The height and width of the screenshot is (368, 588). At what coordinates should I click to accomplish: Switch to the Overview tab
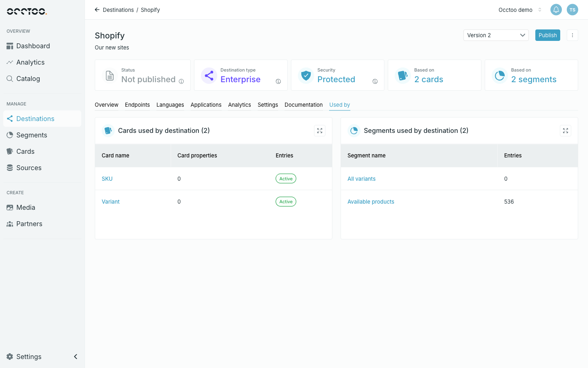[107, 105]
